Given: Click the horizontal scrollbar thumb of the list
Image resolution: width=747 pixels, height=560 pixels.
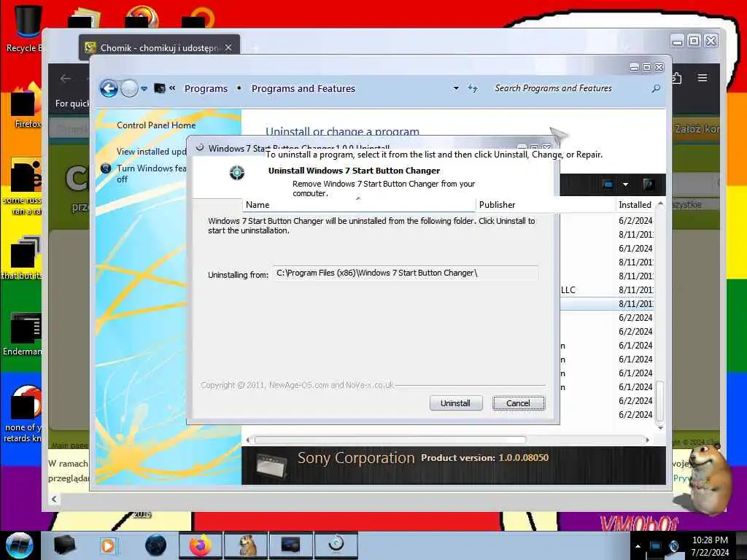Looking at the screenshot, I should pos(390,440).
